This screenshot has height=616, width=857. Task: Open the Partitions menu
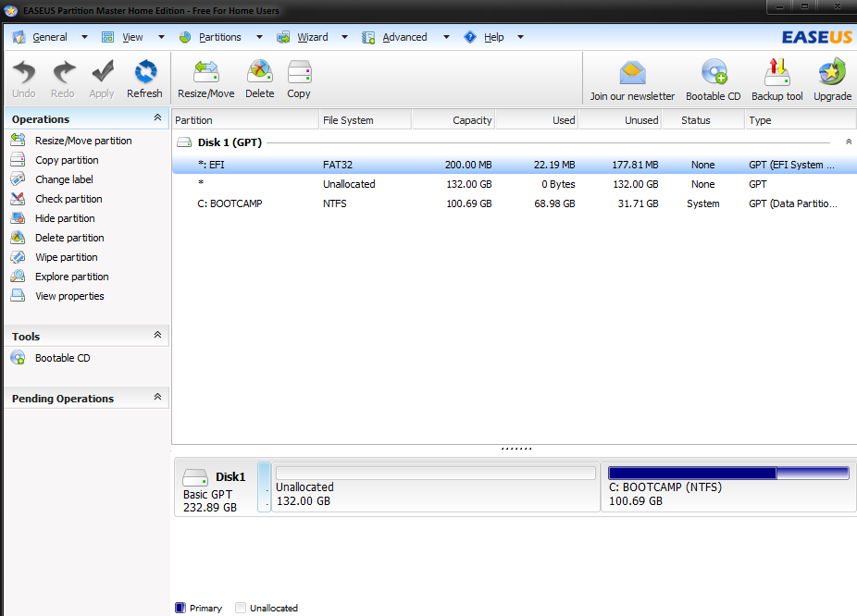219,37
